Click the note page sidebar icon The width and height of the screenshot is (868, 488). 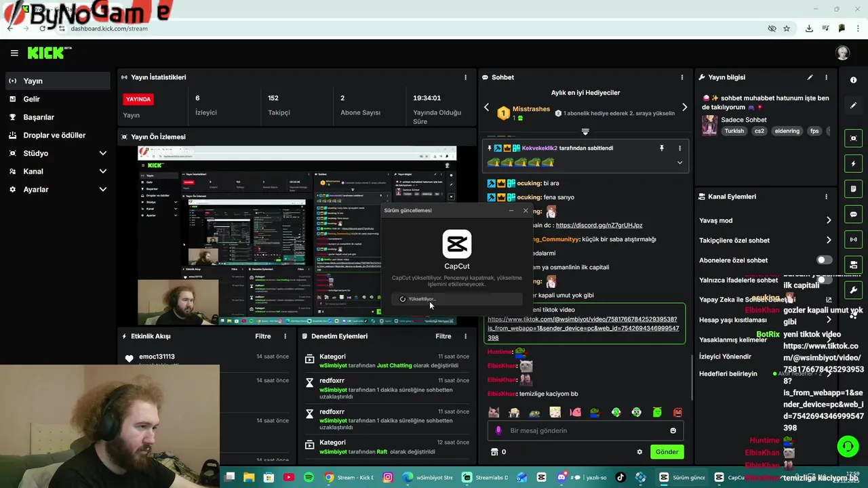pyautogui.click(x=853, y=188)
